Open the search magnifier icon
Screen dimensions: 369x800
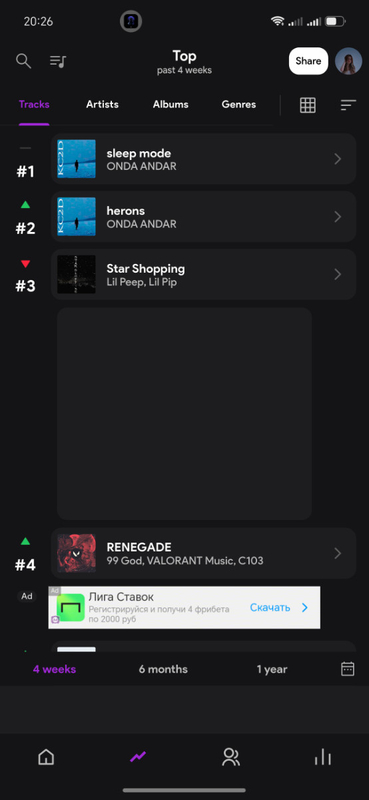[23, 61]
